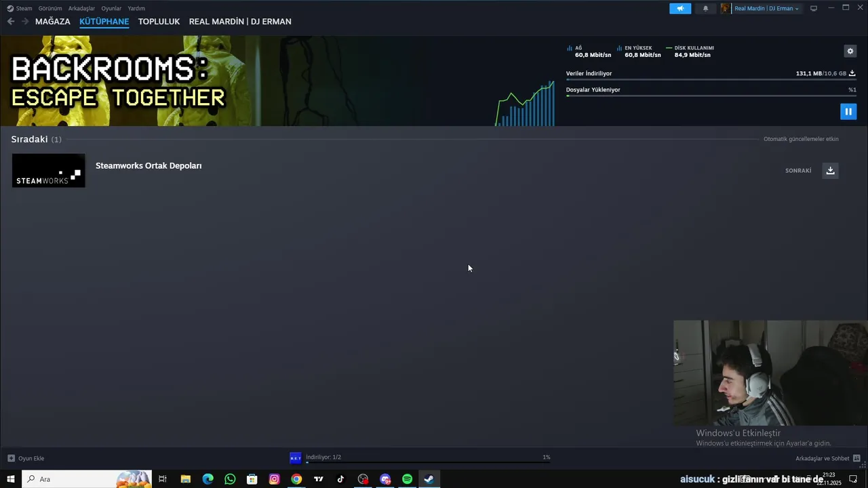Open the Arkadaşlar menu
Image resolution: width=868 pixels, height=488 pixels.
point(81,8)
